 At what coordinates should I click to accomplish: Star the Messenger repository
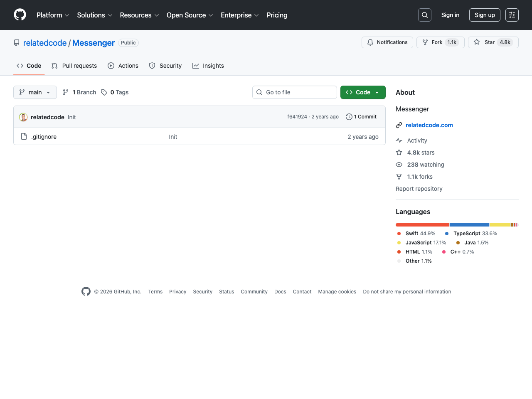[x=493, y=42]
